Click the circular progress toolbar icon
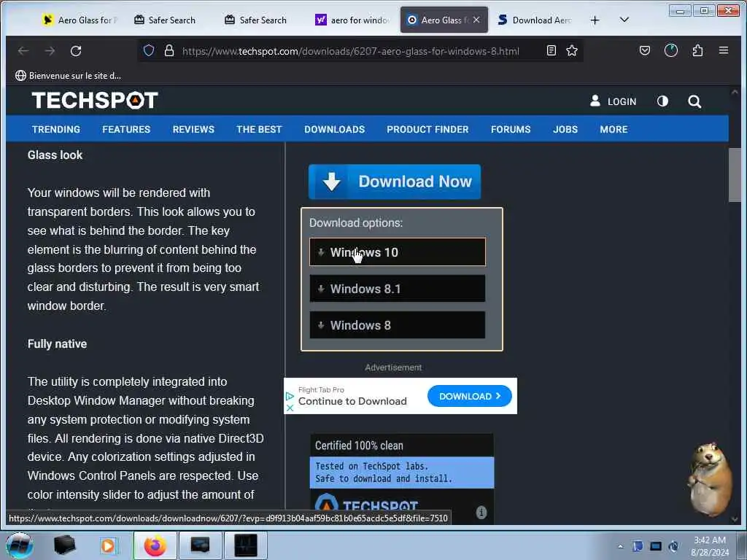The width and height of the screenshot is (747, 560). pos(671,50)
